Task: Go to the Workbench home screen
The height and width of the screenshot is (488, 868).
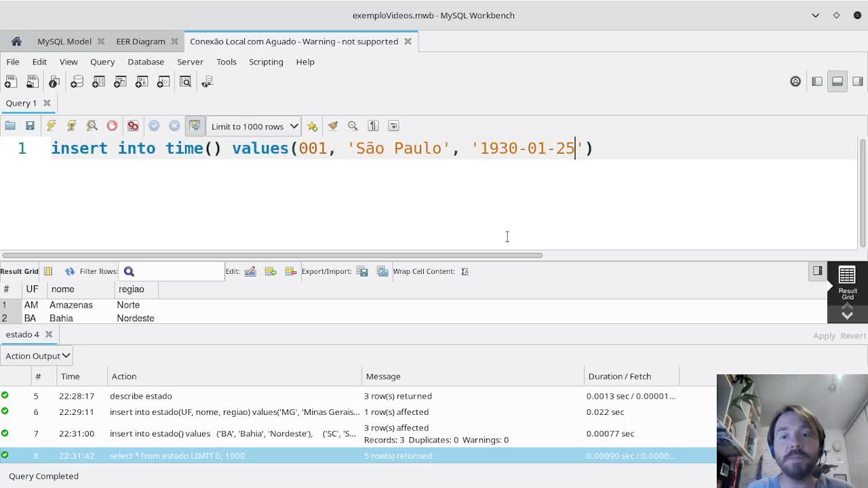Action: [x=16, y=41]
